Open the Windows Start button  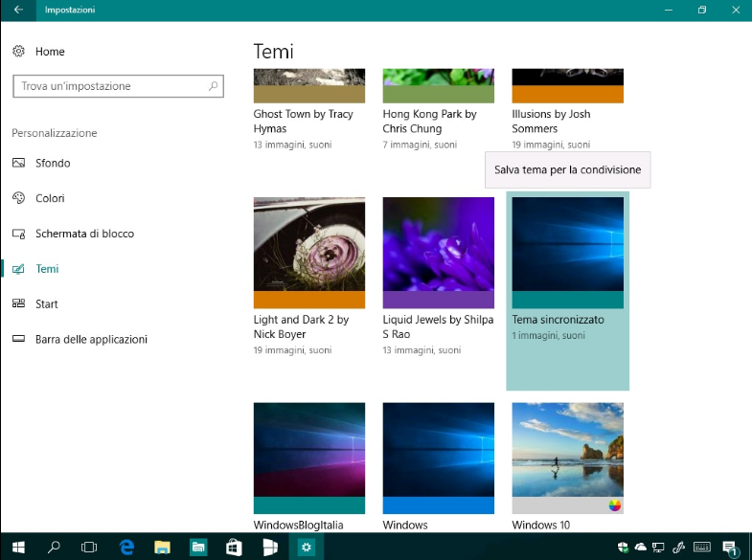pos(18,547)
